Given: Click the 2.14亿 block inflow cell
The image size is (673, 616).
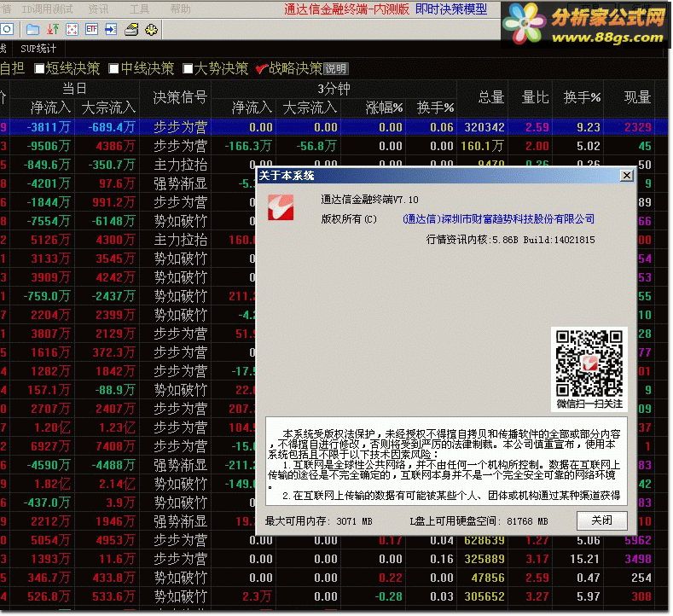Looking at the screenshot, I should 117,484.
